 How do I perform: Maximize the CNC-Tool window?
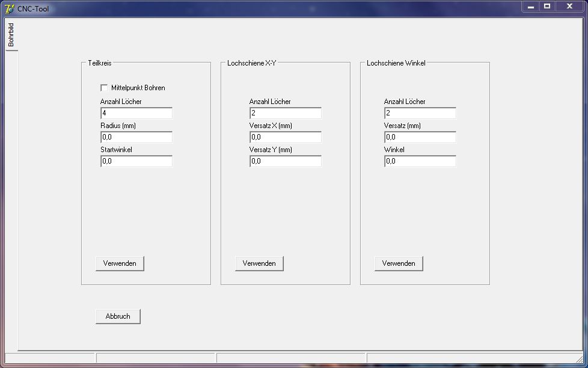[x=547, y=6]
